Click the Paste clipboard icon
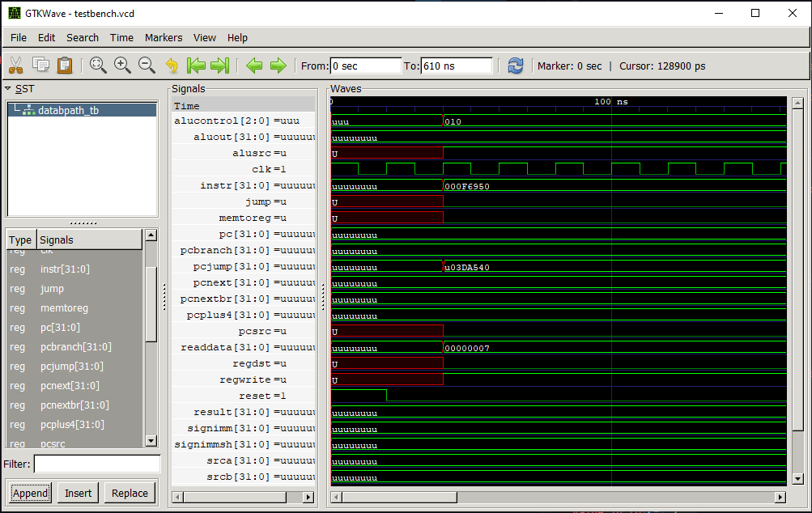 point(65,66)
